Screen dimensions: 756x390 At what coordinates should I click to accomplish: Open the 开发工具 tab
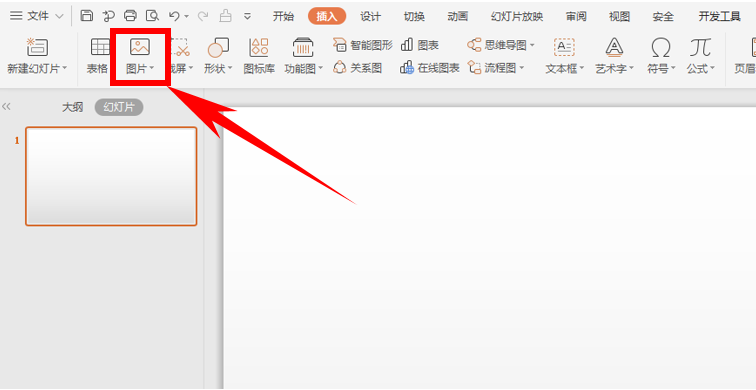click(719, 16)
